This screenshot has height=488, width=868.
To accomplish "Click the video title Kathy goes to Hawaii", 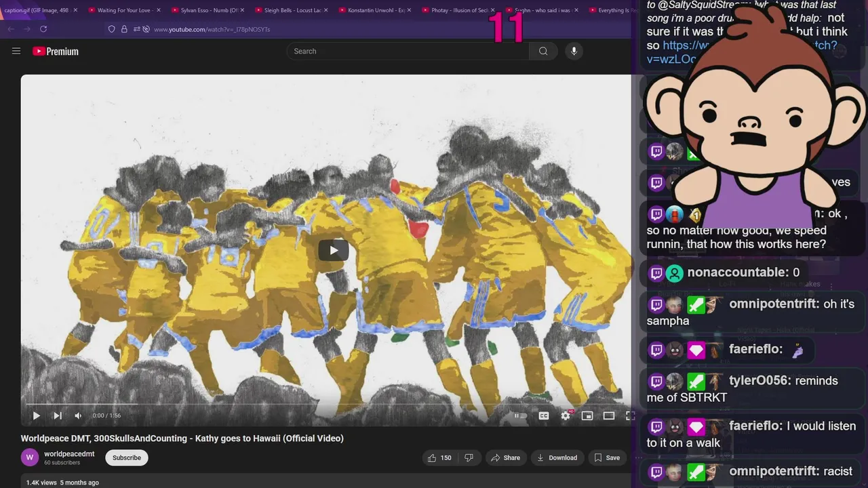I will [x=182, y=439].
